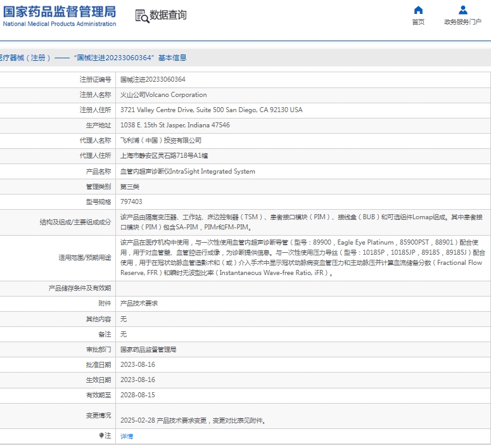
Task: Click the 注册人名称 row label
Action: coord(95,94)
